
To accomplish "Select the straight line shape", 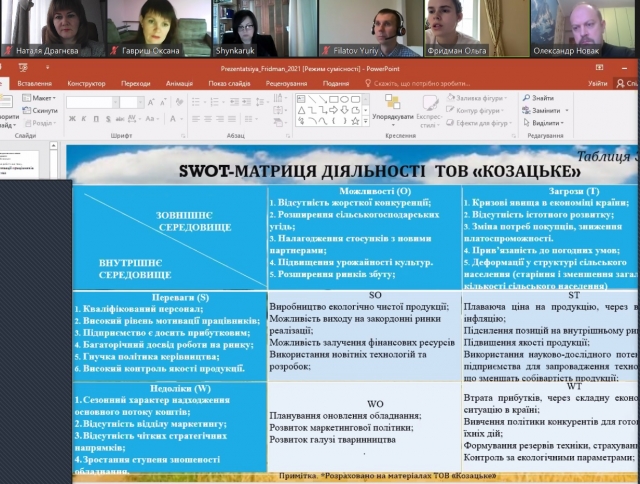I will click(x=312, y=99).
